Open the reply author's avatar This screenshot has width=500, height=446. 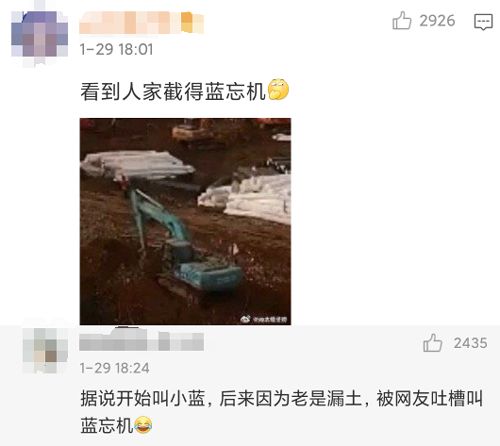click(45, 350)
